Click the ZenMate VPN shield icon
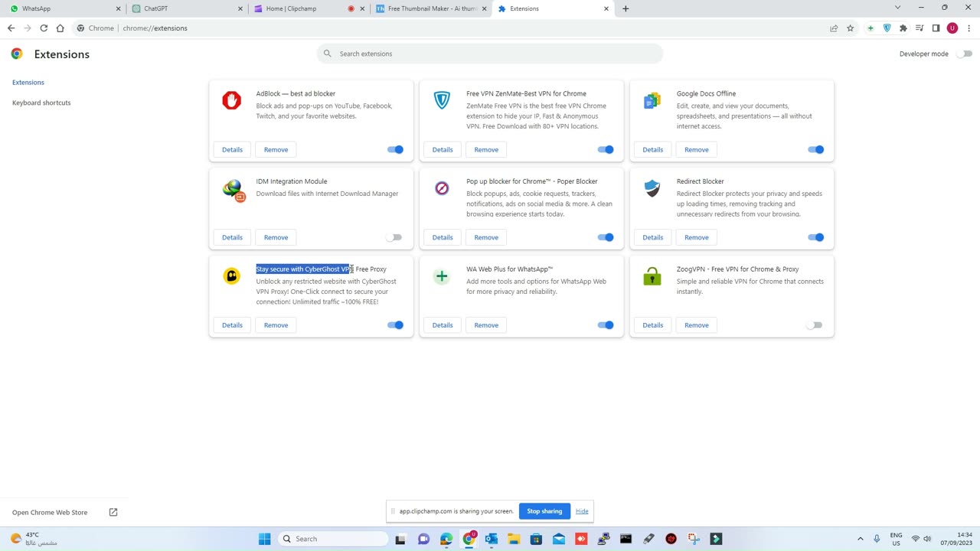The width and height of the screenshot is (980, 551). [x=442, y=100]
